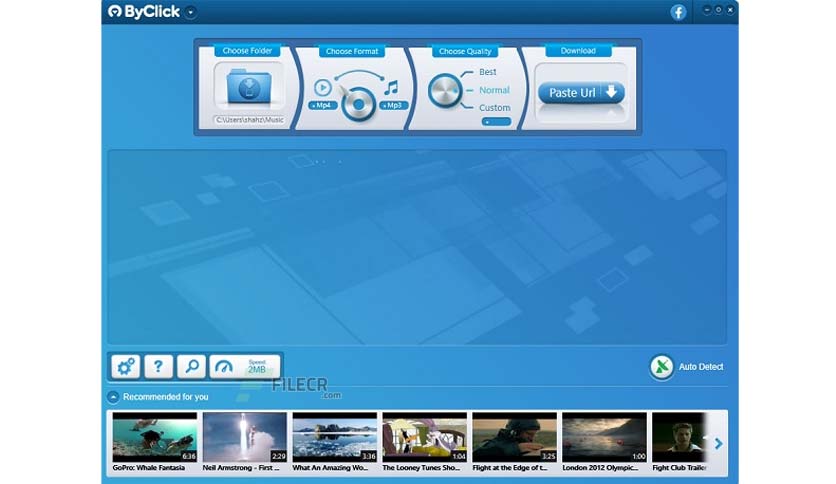
Task: Open the Choose Format tab label
Action: (352, 51)
